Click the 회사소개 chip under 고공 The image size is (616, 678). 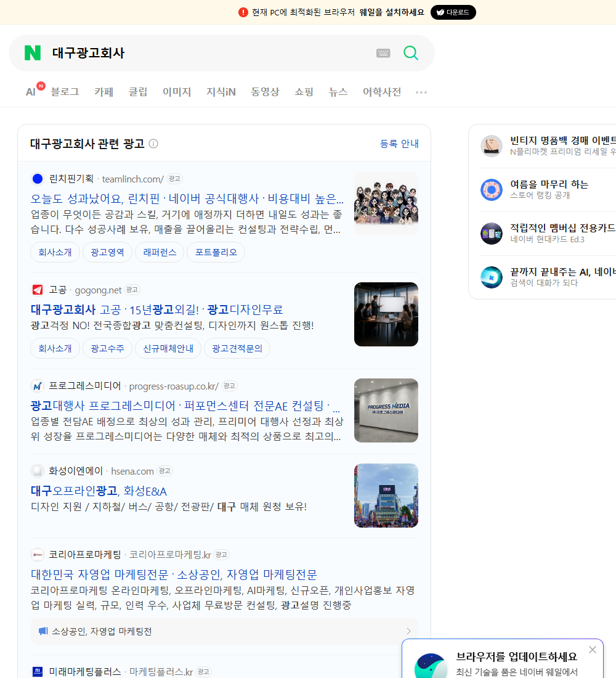55,348
